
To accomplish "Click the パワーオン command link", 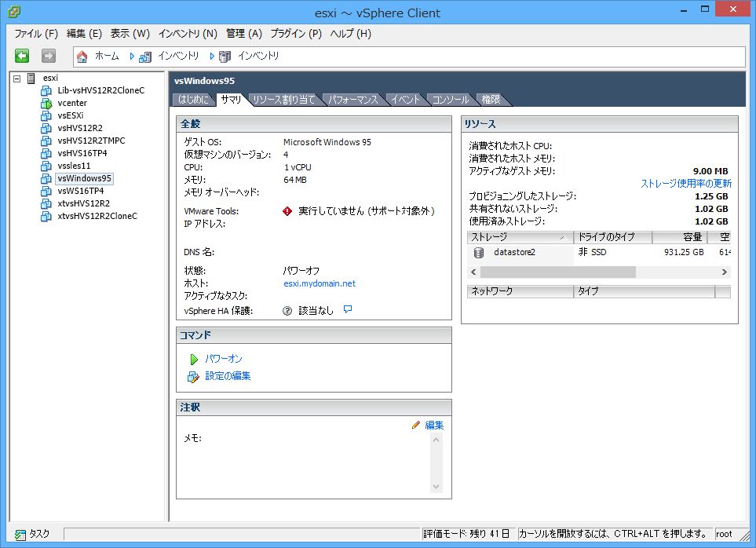I will [224, 359].
